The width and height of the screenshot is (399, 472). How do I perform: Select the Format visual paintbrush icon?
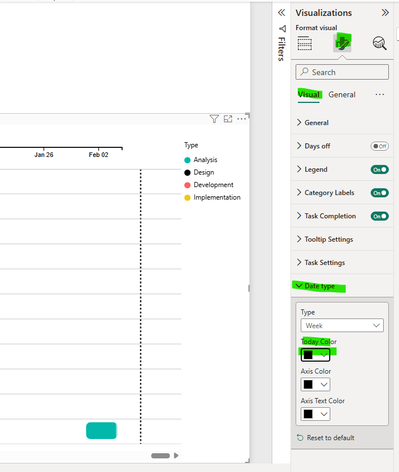342,43
